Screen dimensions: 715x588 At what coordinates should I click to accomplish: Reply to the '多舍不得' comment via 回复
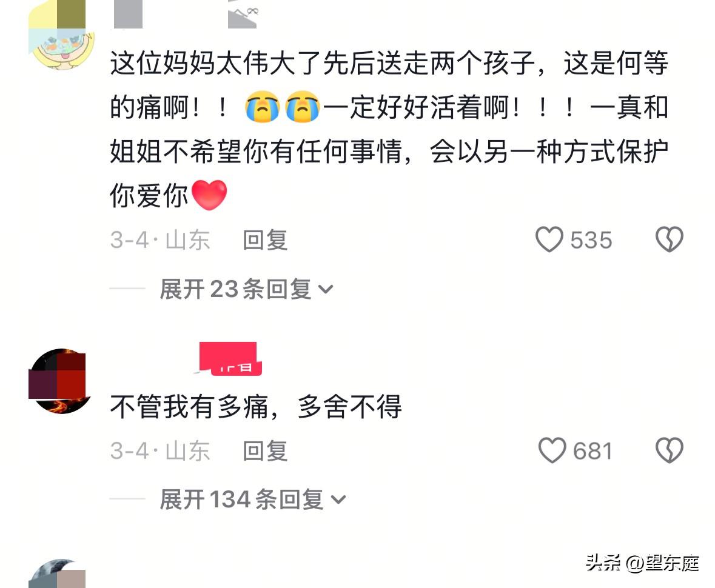[x=265, y=451]
